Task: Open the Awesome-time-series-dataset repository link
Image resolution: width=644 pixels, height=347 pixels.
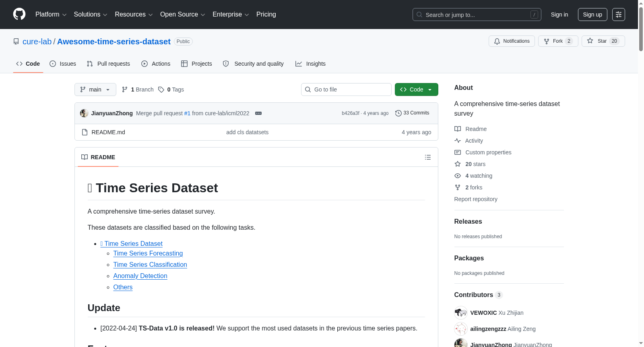Action: click(114, 42)
